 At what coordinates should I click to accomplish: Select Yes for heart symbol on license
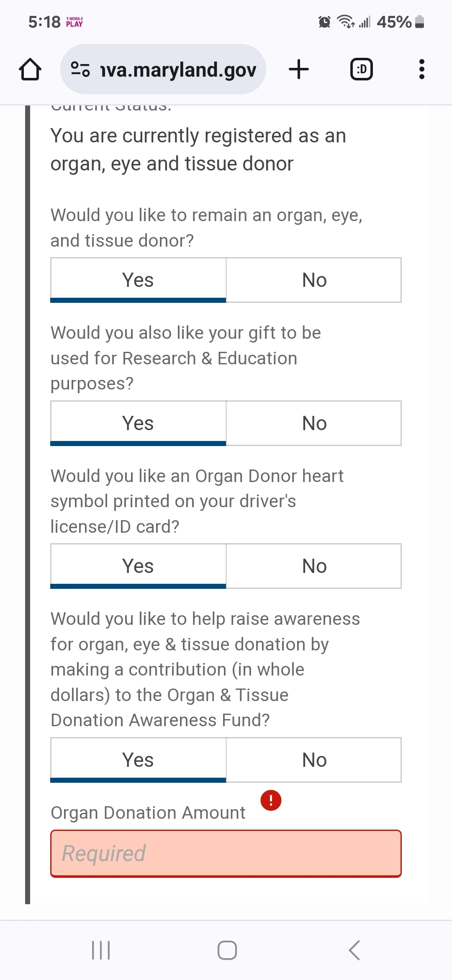(x=138, y=566)
